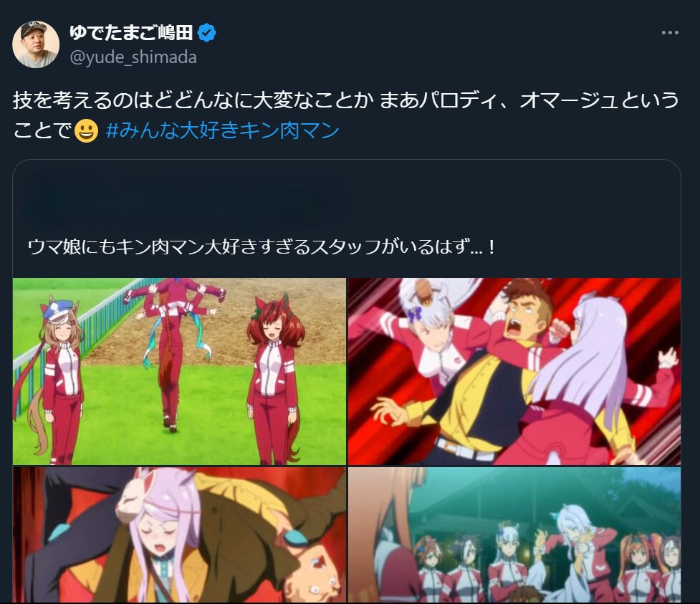Click the blue verified badge icon

point(206,32)
